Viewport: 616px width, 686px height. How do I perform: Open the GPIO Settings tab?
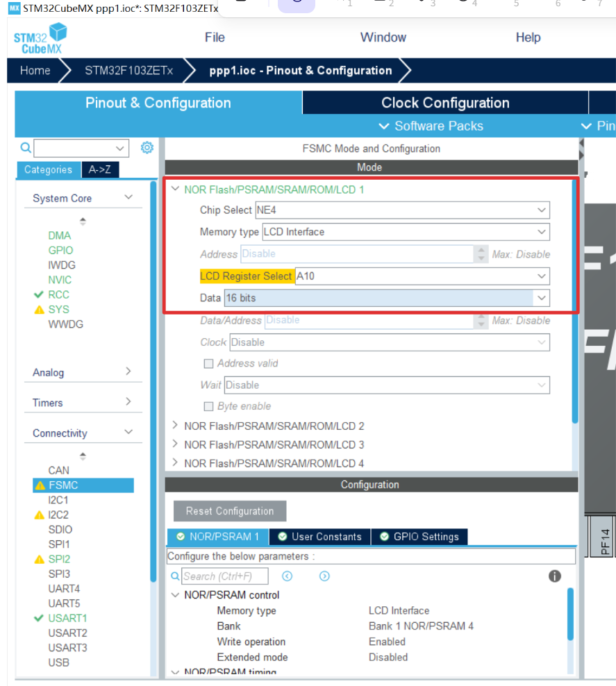(419, 537)
